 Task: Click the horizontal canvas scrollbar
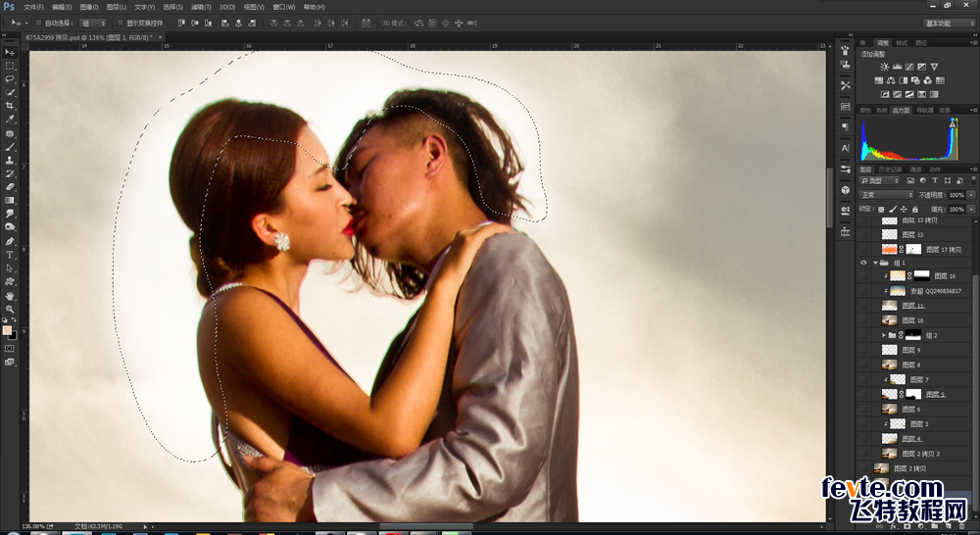point(425,526)
